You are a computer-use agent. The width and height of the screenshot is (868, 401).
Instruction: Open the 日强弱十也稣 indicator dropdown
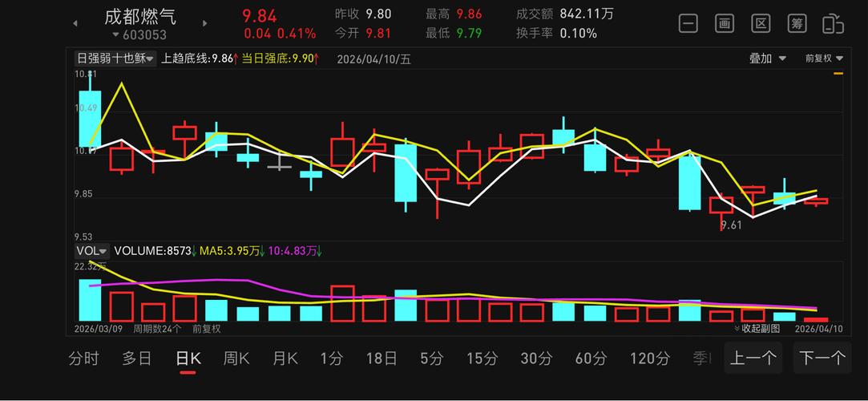coord(115,59)
